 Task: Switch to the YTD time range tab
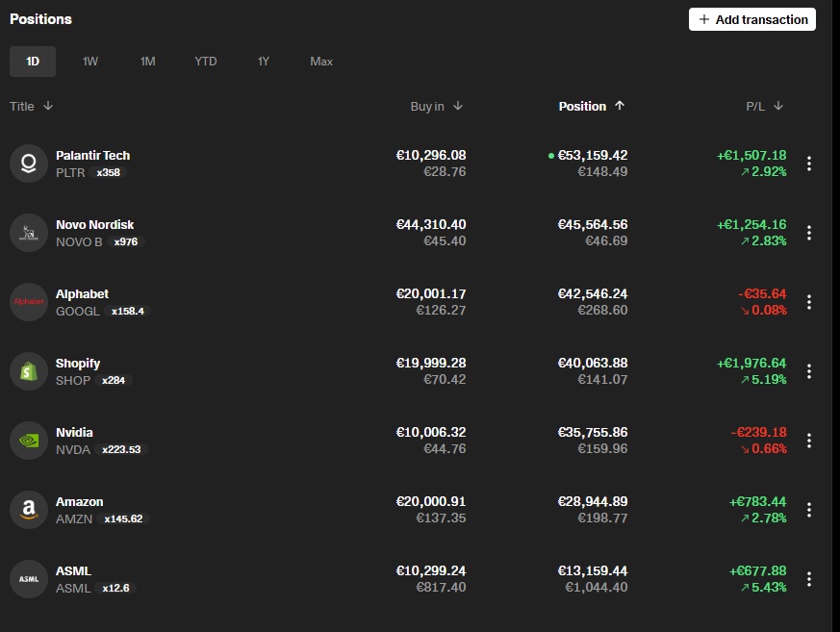pyautogui.click(x=206, y=62)
